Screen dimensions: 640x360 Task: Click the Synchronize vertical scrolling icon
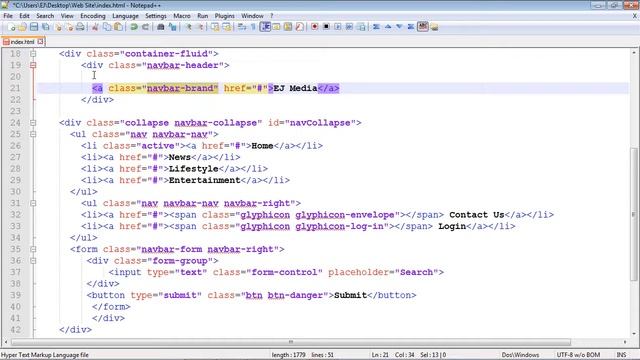point(215,27)
